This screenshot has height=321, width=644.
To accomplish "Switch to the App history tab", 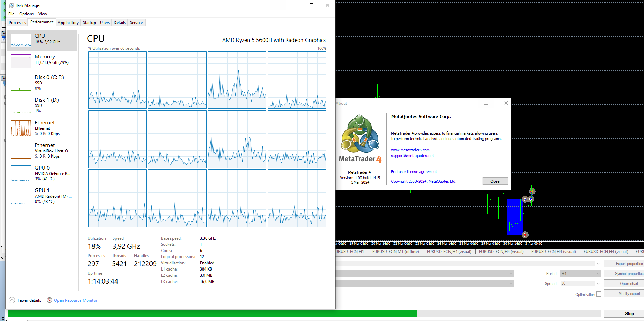I will coord(68,23).
